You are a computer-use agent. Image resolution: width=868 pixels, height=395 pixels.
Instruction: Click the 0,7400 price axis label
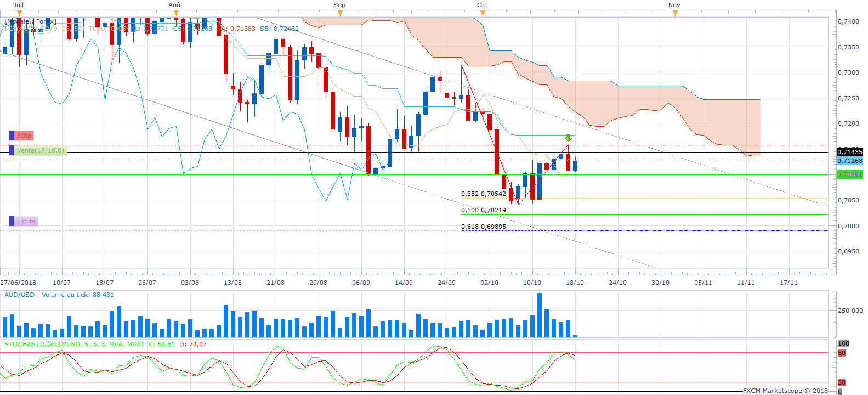[849, 21]
